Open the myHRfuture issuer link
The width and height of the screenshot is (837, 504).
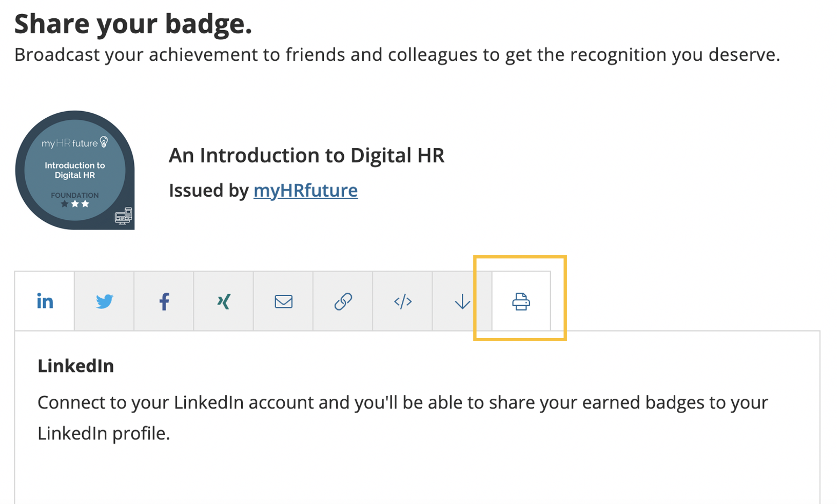click(305, 190)
